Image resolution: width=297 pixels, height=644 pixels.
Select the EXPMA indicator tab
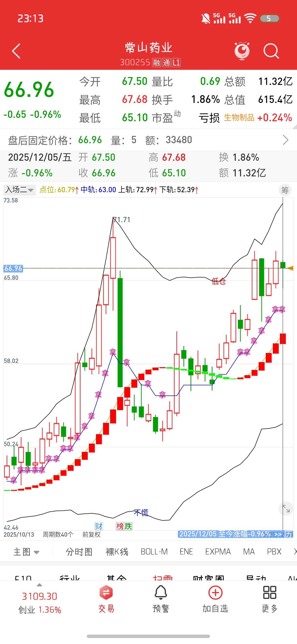(x=218, y=552)
